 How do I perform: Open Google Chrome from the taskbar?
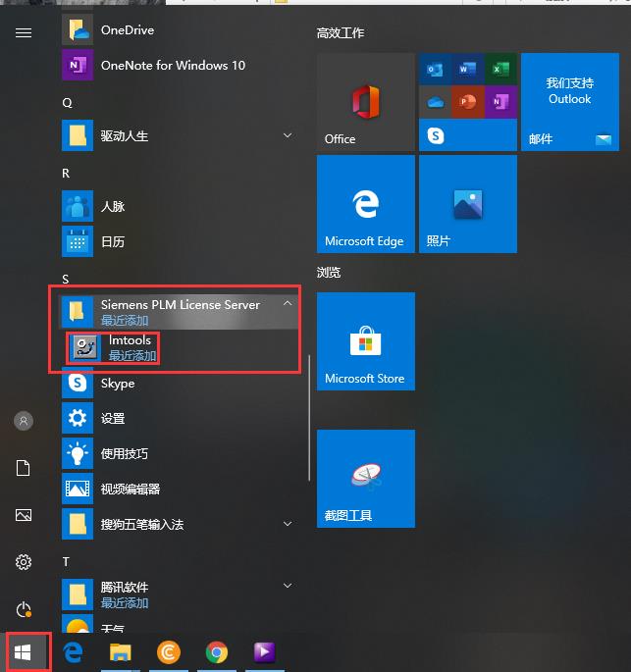click(x=217, y=652)
